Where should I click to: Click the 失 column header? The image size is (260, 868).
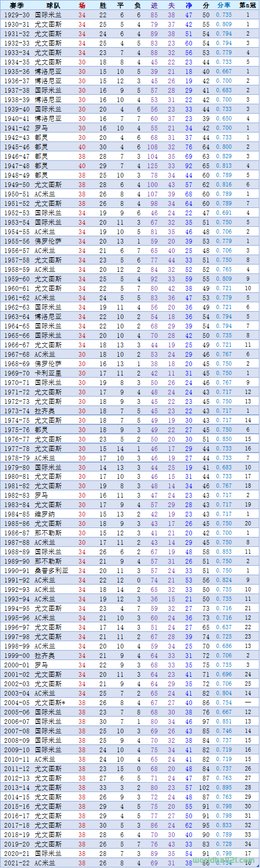click(x=172, y=5)
